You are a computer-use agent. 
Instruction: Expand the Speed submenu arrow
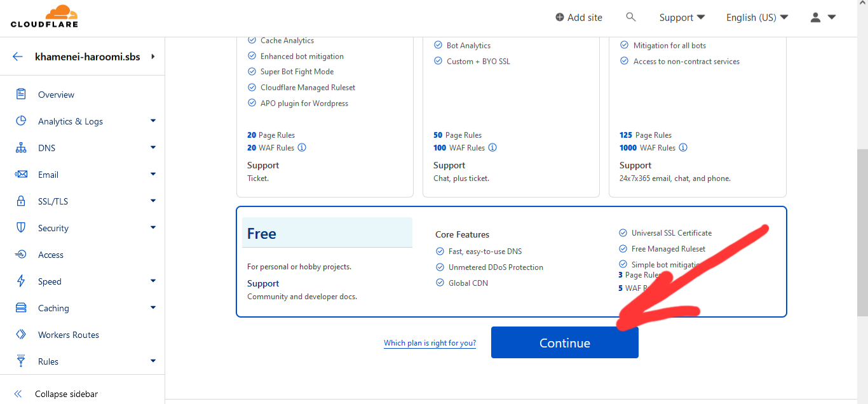click(x=153, y=281)
